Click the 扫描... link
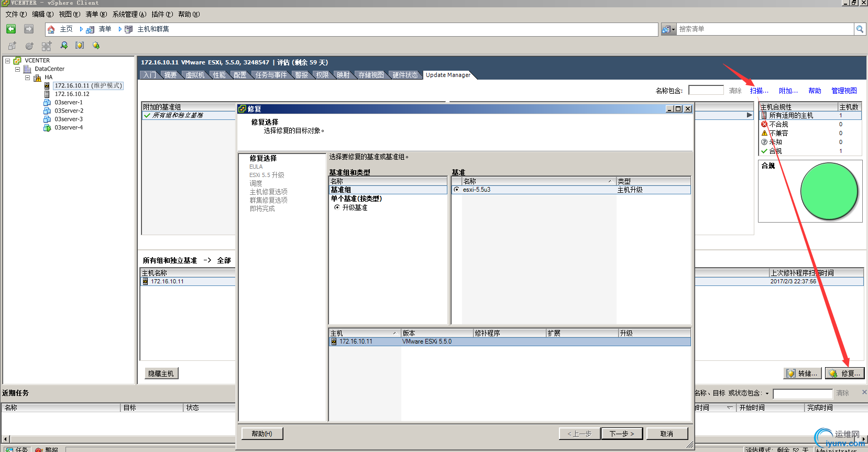Viewport: 868px width, 452px height. click(759, 91)
